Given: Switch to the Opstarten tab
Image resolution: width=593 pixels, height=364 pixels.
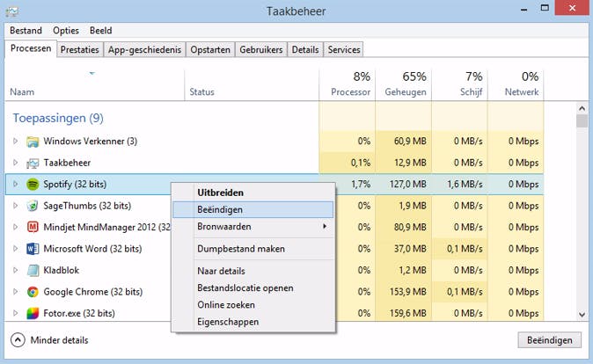Looking at the screenshot, I should coord(210,50).
